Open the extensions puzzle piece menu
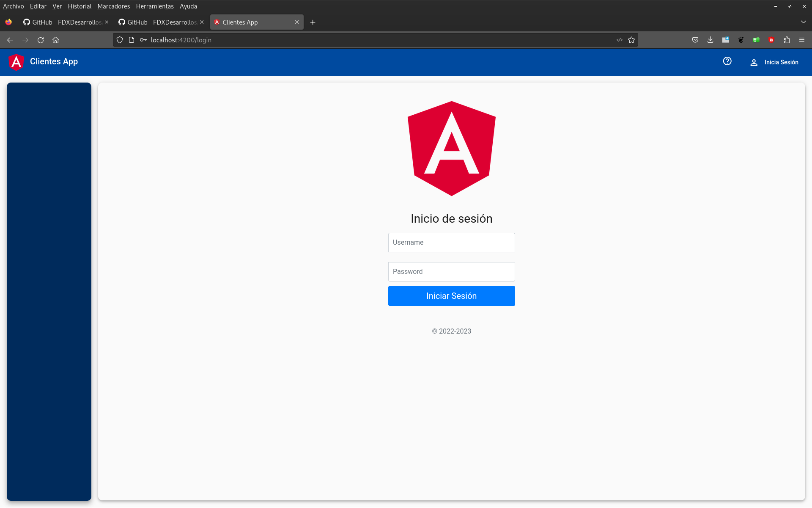 [x=787, y=40]
